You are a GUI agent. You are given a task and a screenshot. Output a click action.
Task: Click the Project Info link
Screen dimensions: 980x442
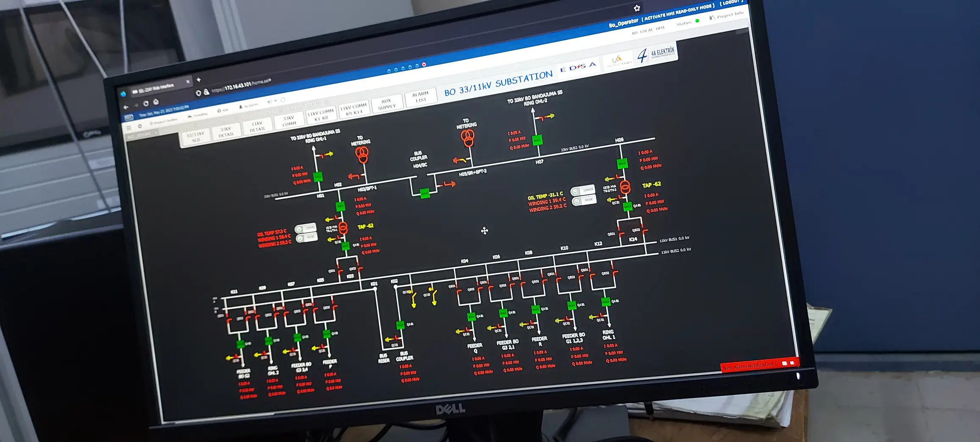pyautogui.click(x=726, y=16)
